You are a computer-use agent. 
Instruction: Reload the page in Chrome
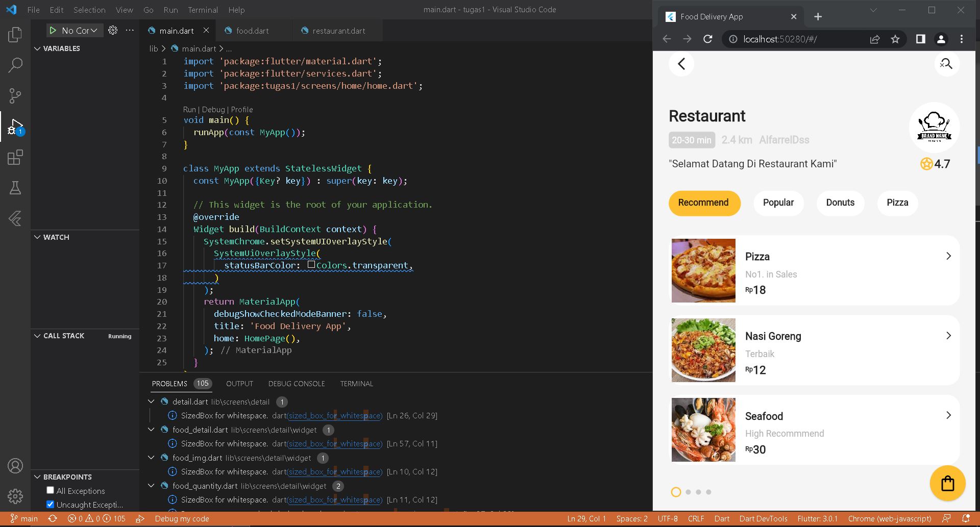(708, 39)
